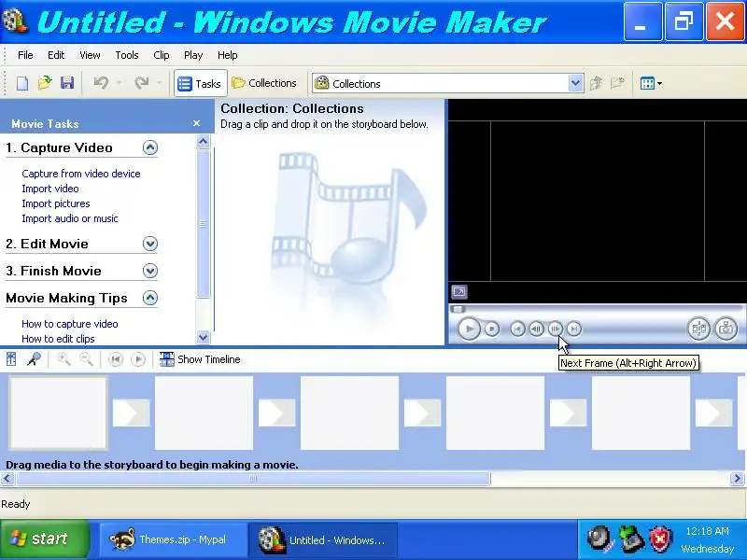Screen dimensions: 747x560
Task: Click the storyboard scroll right arrow
Action: [737, 478]
